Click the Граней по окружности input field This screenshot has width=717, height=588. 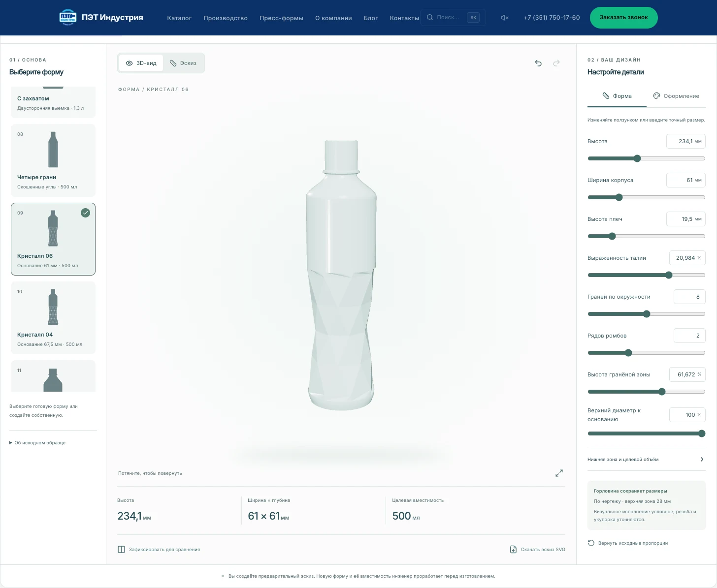(x=689, y=297)
